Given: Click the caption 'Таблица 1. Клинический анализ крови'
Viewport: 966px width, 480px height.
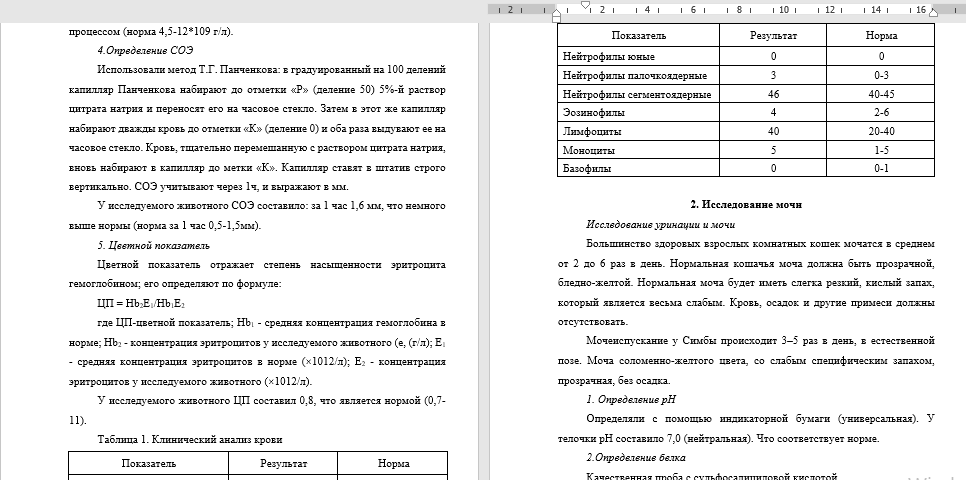Looking at the screenshot, I should [x=190, y=440].
